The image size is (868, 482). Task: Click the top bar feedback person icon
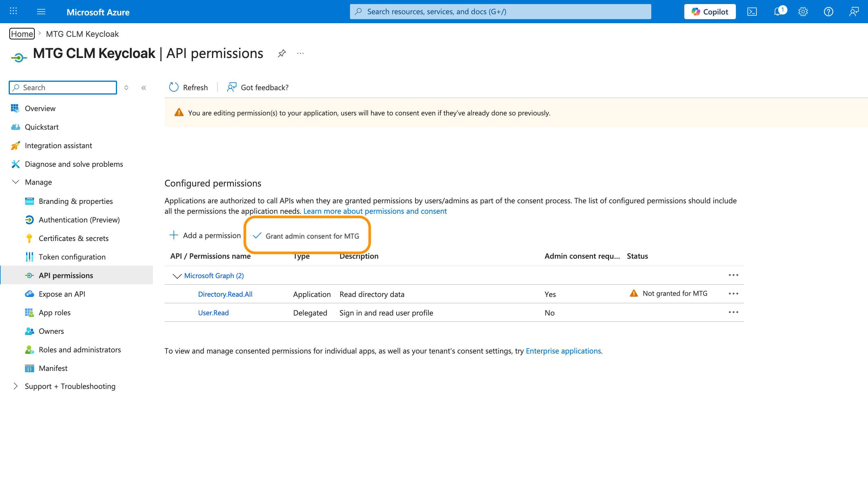(854, 12)
